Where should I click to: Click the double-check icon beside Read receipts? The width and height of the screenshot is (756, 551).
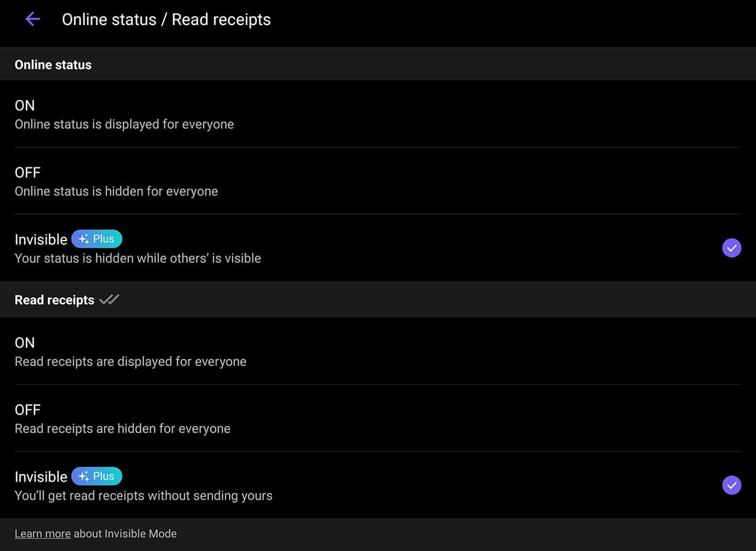tap(109, 300)
